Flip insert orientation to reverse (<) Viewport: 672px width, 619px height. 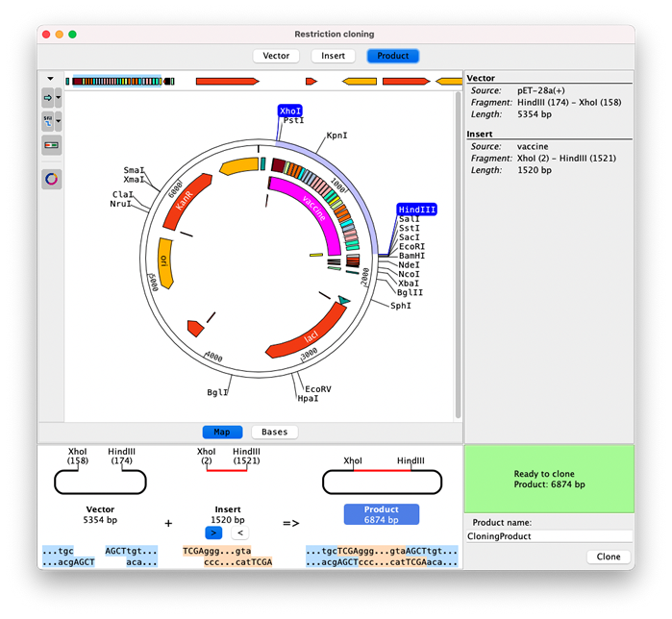pos(240,532)
